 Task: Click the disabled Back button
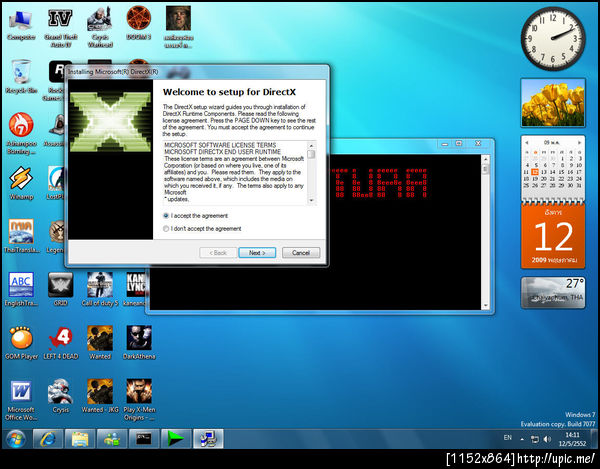pos(218,253)
